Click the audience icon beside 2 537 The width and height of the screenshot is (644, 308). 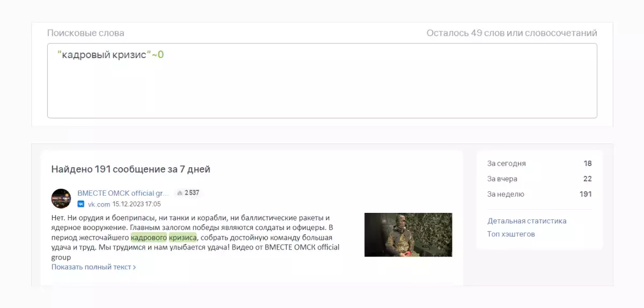180,193
